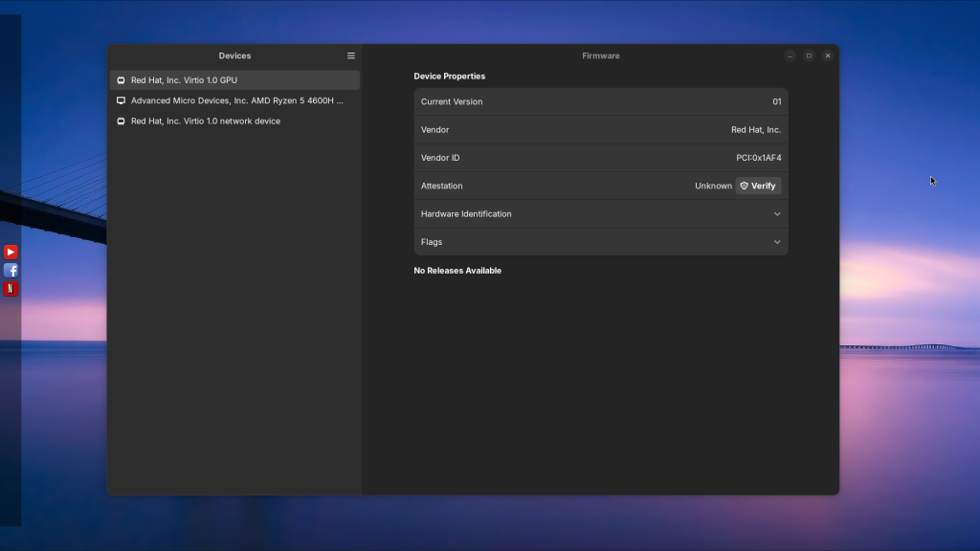The width and height of the screenshot is (980, 551).
Task: Click the Attestation status text Unknown
Action: point(713,187)
